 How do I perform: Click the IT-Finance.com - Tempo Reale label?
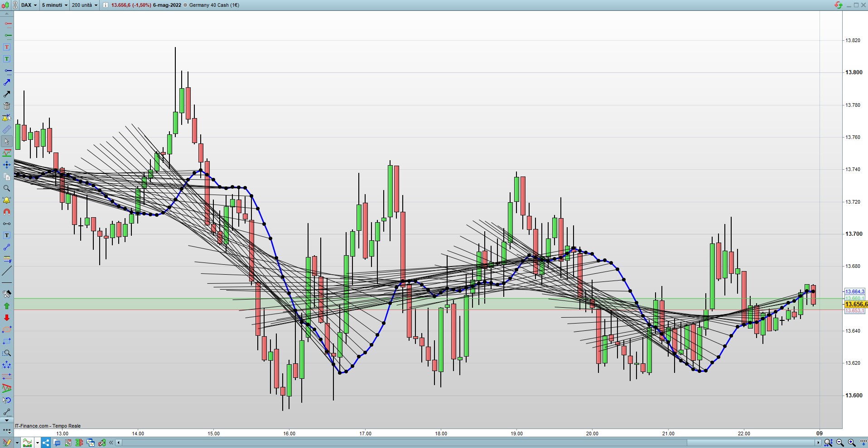[x=48, y=426]
